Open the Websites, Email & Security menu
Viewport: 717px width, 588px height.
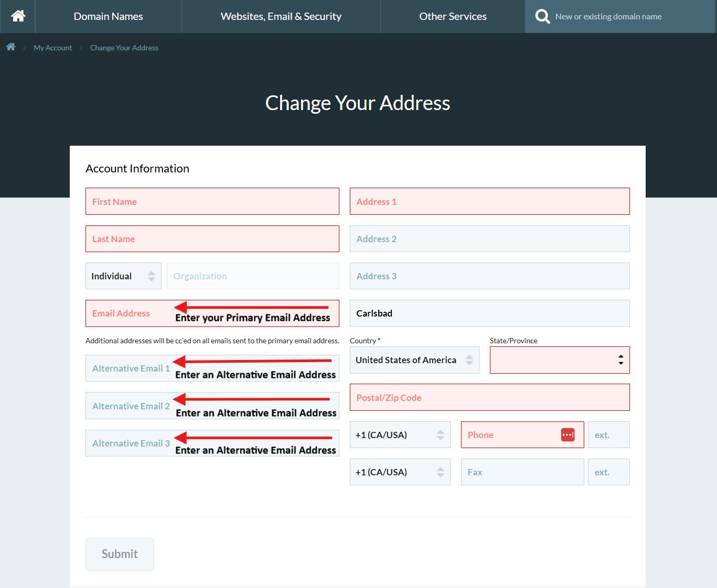[x=281, y=16]
